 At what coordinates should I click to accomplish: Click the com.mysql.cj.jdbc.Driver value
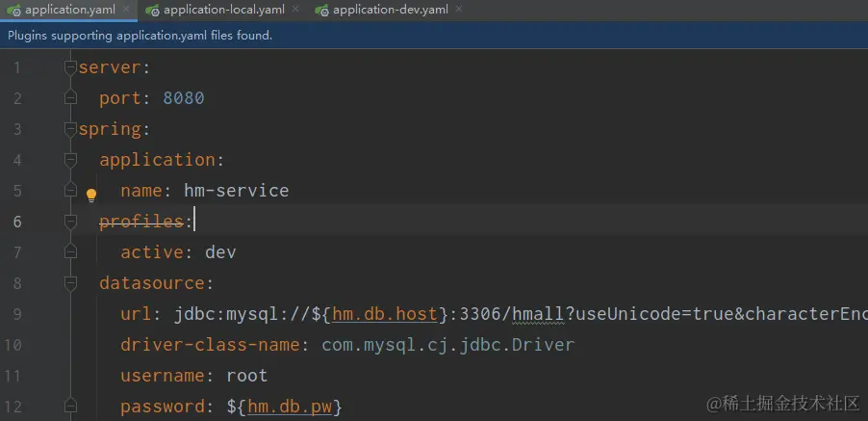click(x=448, y=345)
